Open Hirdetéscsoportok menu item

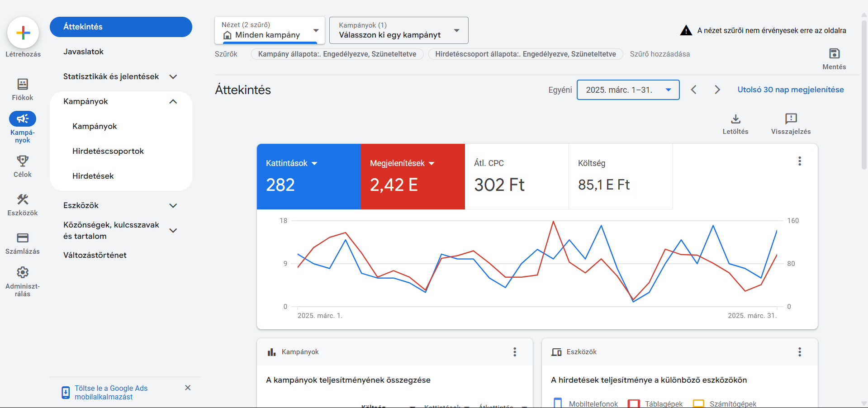click(x=108, y=152)
